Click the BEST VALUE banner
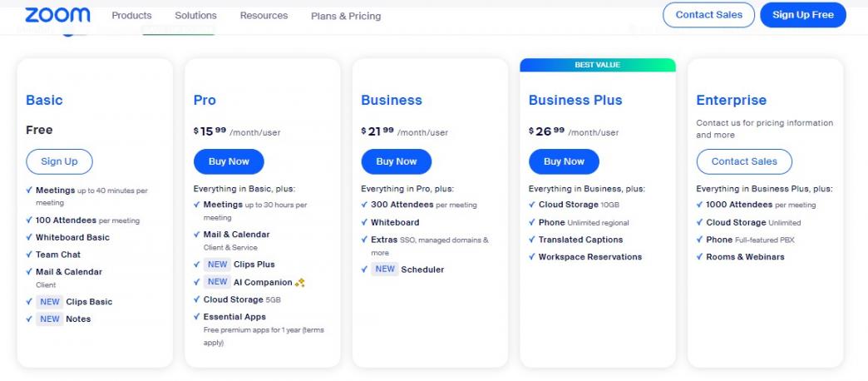This screenshot has height=381, width=868. point(597,65)
